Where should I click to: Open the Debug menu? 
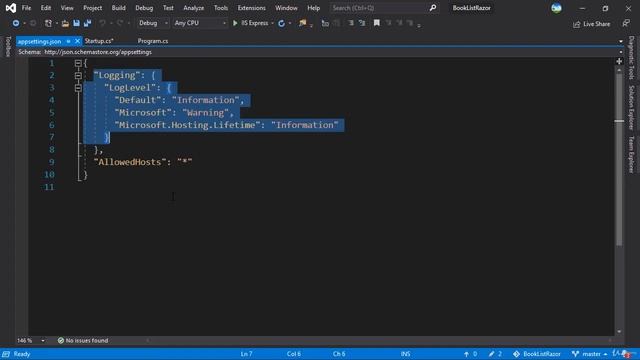(144, 8)
